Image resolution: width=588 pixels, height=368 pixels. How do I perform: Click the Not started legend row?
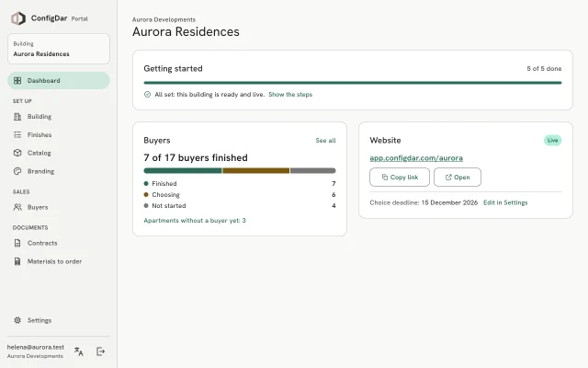pos(240,206)
